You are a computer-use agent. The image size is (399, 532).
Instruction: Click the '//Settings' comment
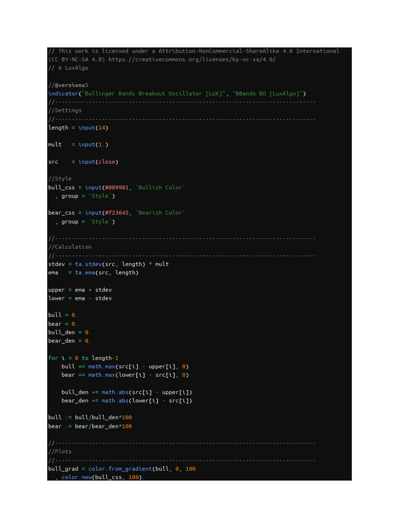coord(65,111)
